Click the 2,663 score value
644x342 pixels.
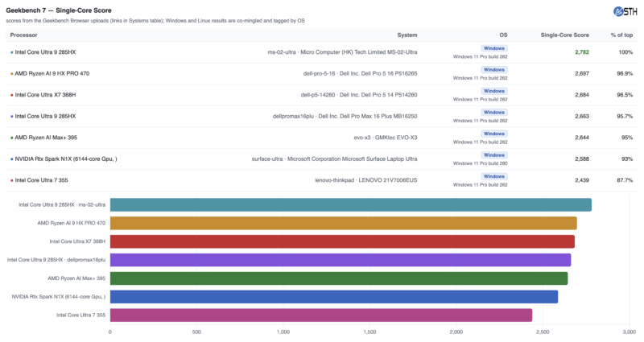(x=582, y=116)
